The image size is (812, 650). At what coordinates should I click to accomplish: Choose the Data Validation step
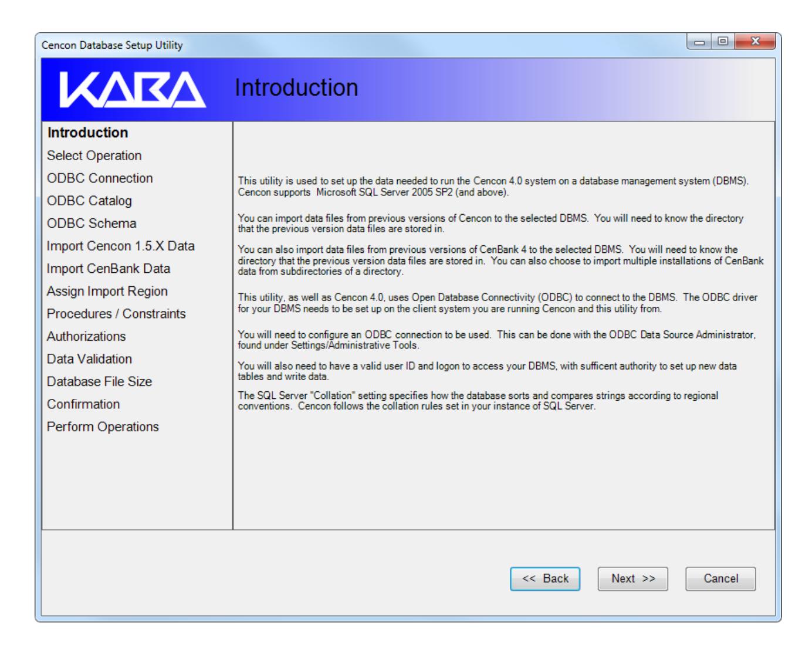click(89, 358)
